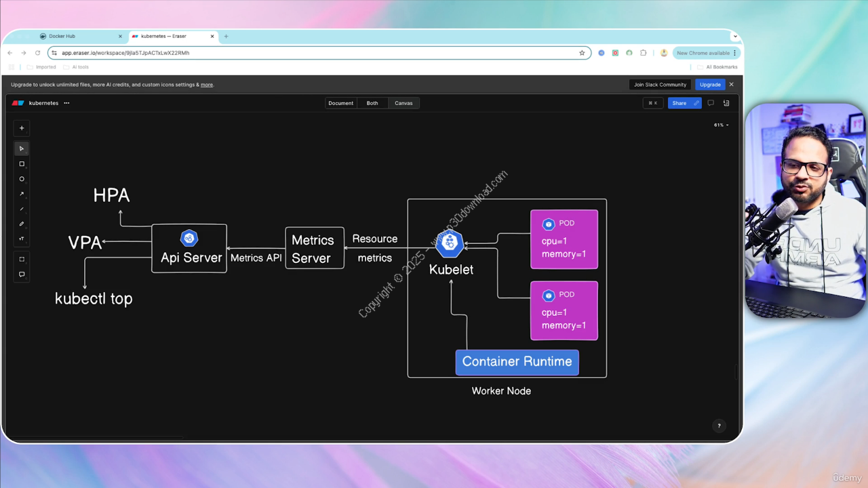The image size is (868, 488).
Task: Open the Chrome profile avatar
Action: coord(664,53)
